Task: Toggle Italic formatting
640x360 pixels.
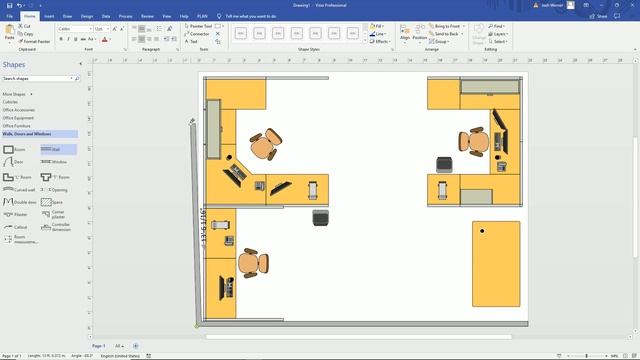Action: click(68, 39)
